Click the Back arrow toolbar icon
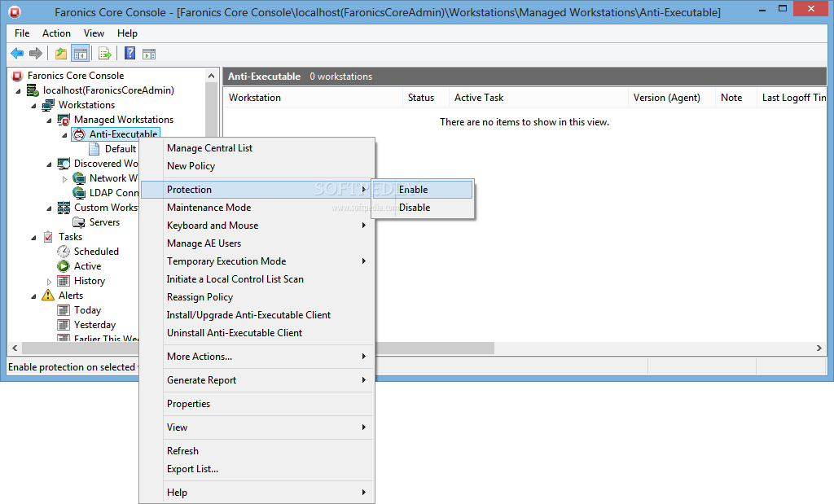The width and height of the screenshot is (834, 504). tap(17, 53)
